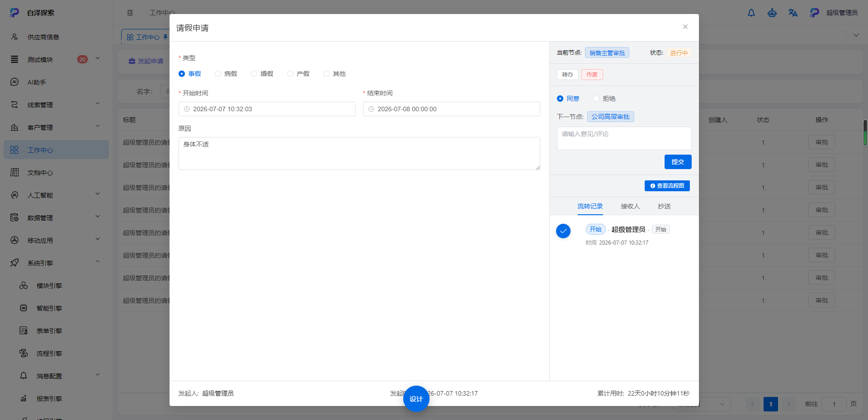Open 工作中心 in the sidebar
This screenshot has height=420, width=868.
pos(56,150)
